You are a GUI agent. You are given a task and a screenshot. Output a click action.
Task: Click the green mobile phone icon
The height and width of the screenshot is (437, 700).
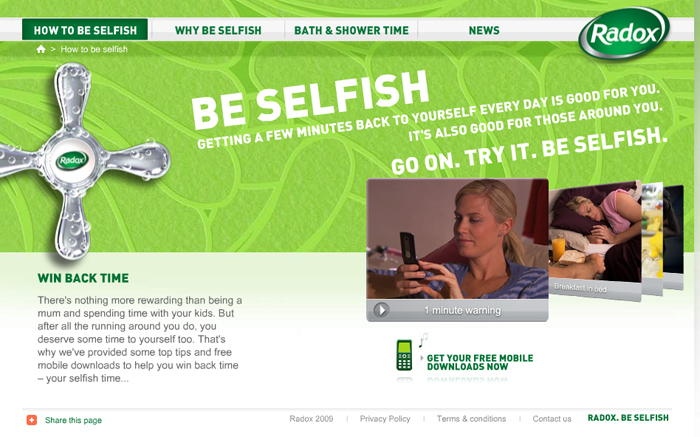404,355
